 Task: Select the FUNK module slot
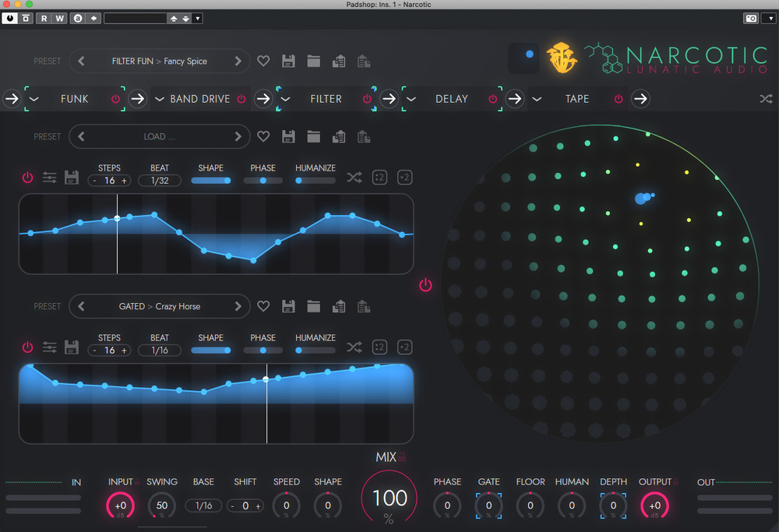(x=75, y=99)
